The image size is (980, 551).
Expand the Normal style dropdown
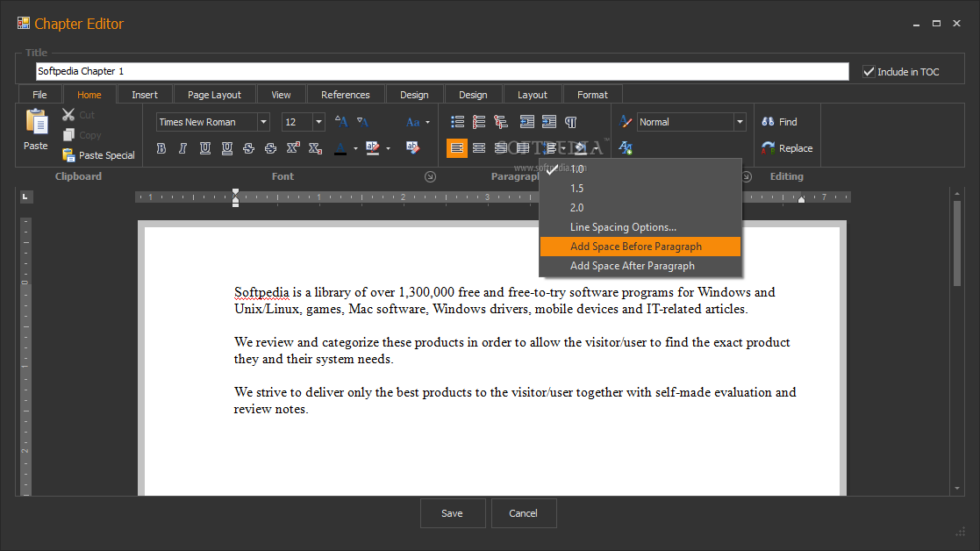(x=740, y=122)
